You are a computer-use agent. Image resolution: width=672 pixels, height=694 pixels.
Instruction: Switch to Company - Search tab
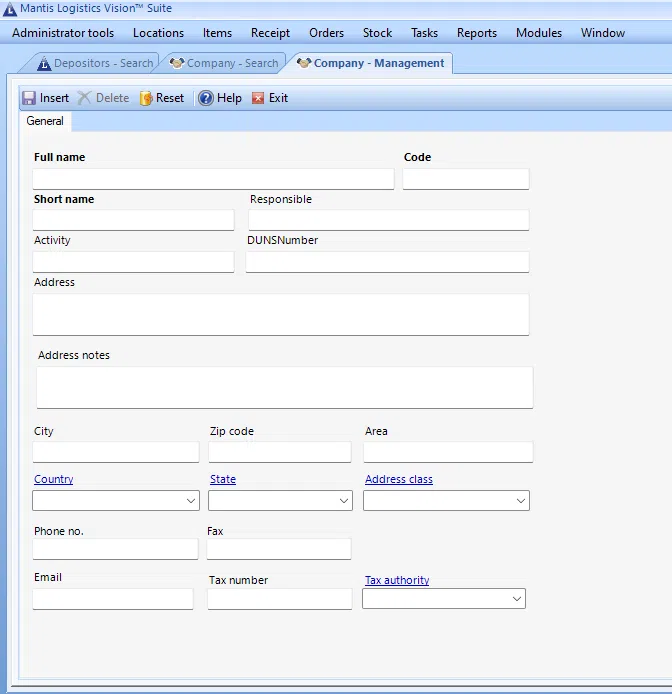(224, 63)
